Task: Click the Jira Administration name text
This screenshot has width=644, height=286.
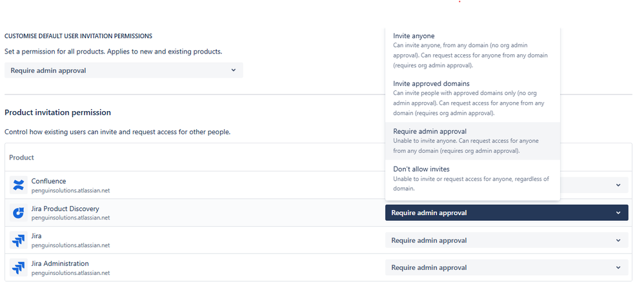Action: pos(60,263)
